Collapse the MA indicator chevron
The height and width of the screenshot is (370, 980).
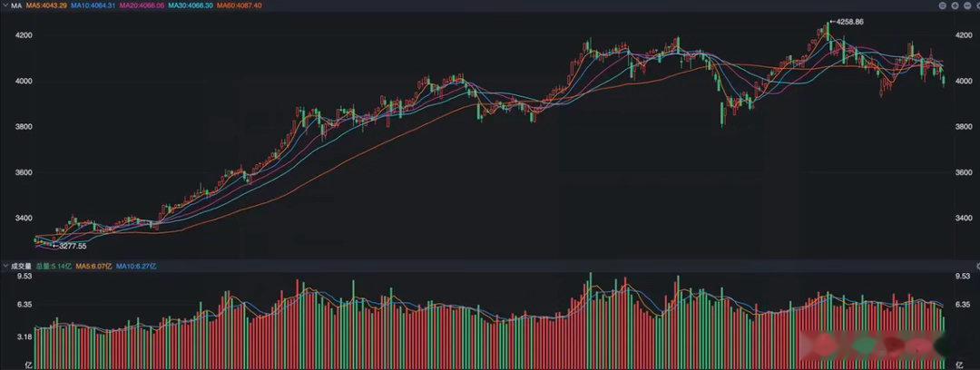point(5,5)
